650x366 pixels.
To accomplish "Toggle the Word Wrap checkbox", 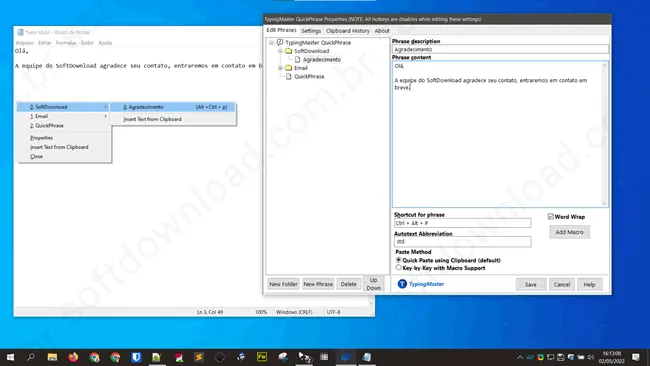I will point(551,216).
